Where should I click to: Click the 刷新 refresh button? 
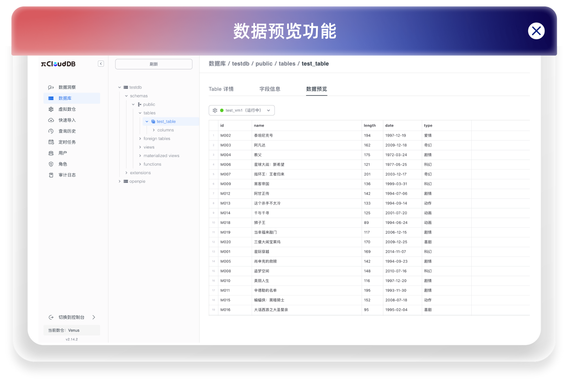154,64
